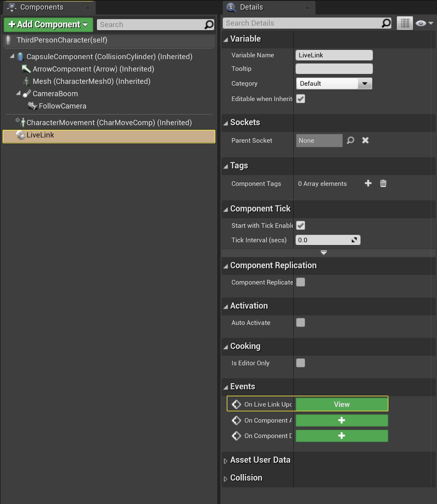Click the Tick Interval value field
The width and height of the screenshot is (437, 504).
pyautogui.click(x=323, y=240)
